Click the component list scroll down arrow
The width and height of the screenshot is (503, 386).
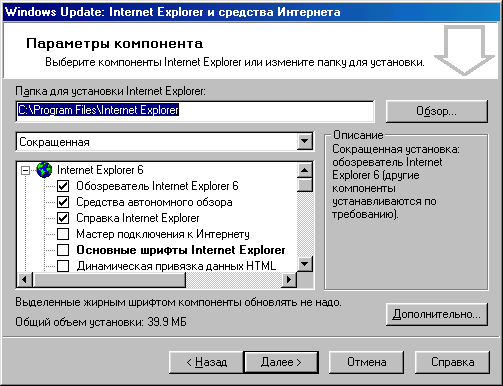tap(305, 264)
